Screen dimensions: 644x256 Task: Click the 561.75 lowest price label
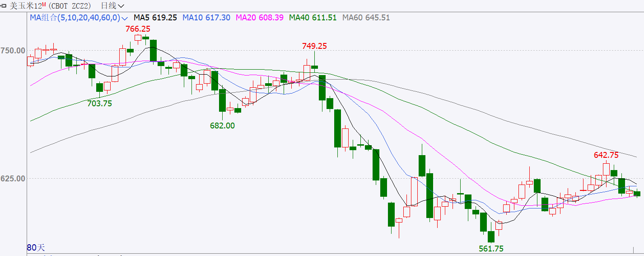(491, 248)
